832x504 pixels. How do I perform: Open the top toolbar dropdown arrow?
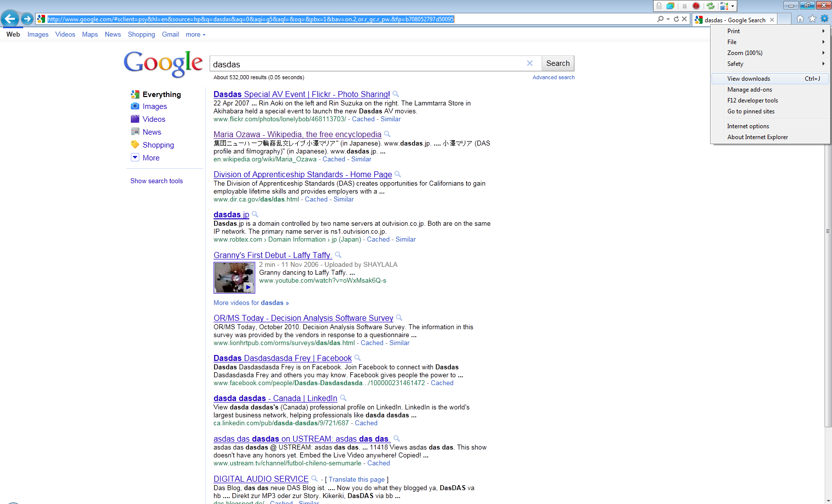[732, 6]
